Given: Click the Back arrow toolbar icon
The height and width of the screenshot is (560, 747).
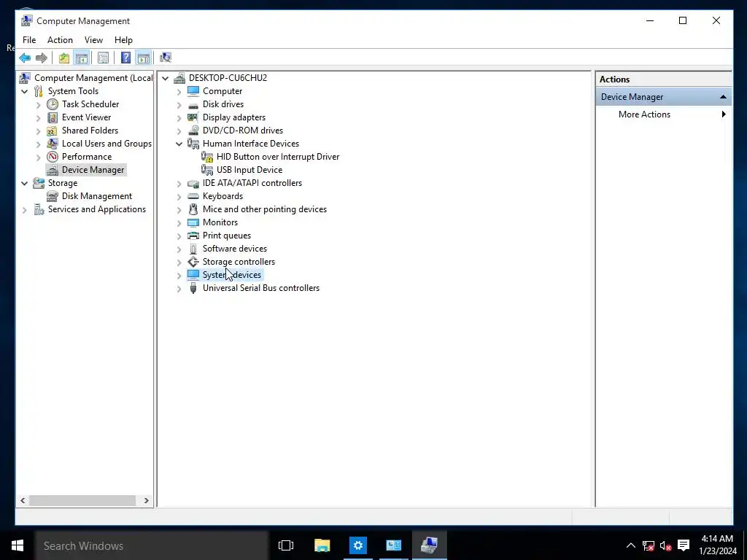Looking at the screenshot, I should 25,58.
